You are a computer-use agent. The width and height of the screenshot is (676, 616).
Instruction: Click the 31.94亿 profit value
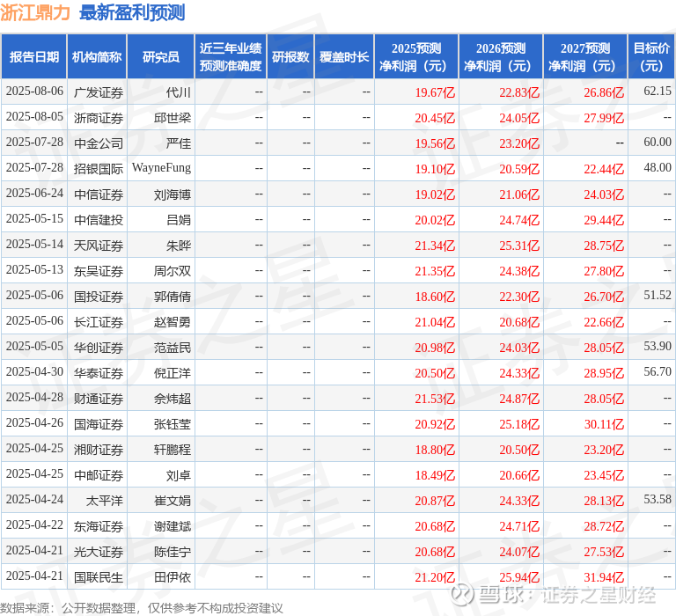[x=604, y=576]
